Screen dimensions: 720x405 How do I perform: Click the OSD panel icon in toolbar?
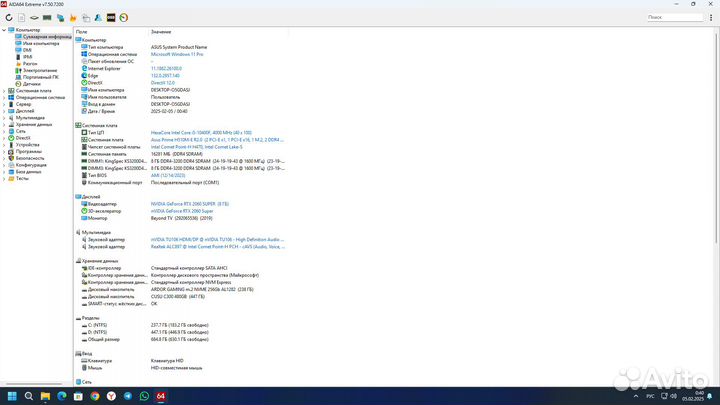[x=110, y=17]
